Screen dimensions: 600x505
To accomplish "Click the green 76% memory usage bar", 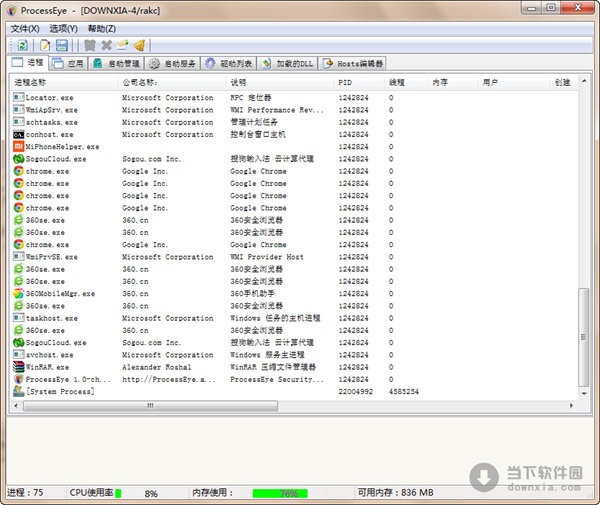I will point(280,493).
